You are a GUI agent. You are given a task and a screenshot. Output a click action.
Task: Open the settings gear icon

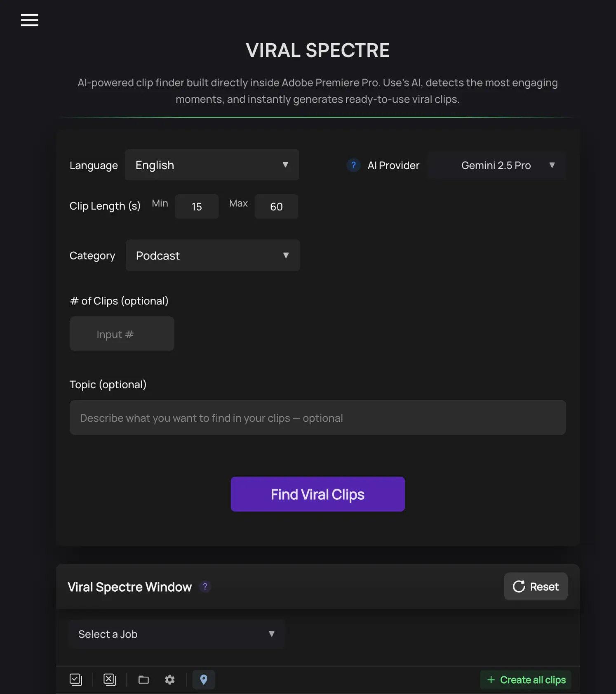tap(169, 680)
